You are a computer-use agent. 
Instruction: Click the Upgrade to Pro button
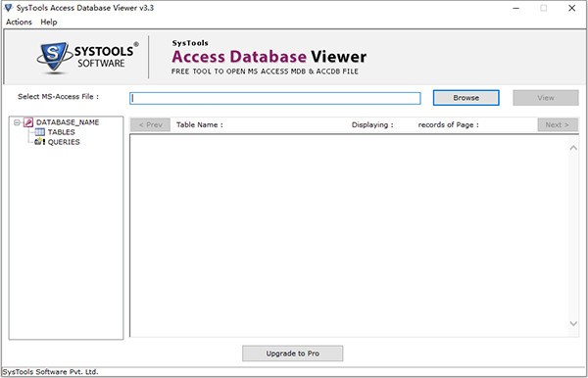tap(292, 354)
